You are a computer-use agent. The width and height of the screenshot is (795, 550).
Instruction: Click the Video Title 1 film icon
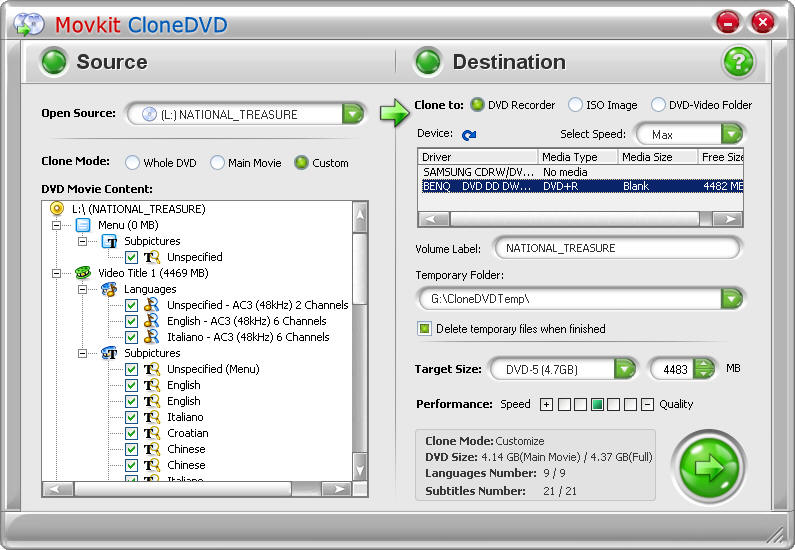(x=83, y=273)
